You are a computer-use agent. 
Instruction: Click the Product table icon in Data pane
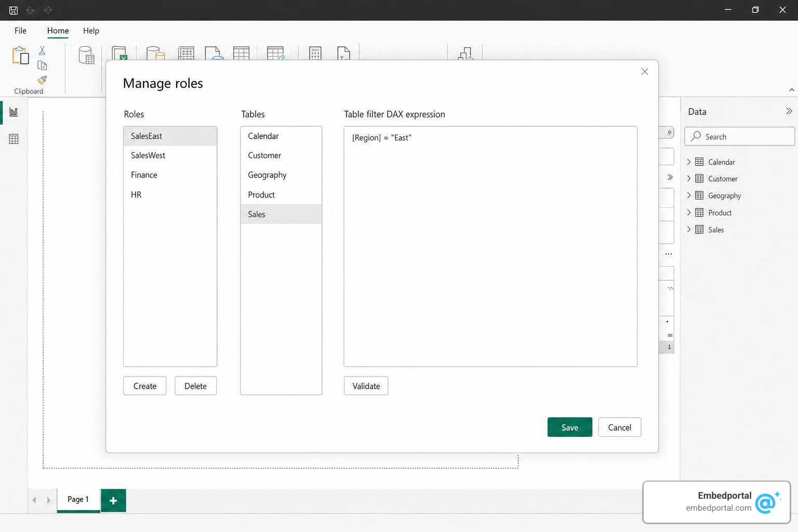coord(699,212)
